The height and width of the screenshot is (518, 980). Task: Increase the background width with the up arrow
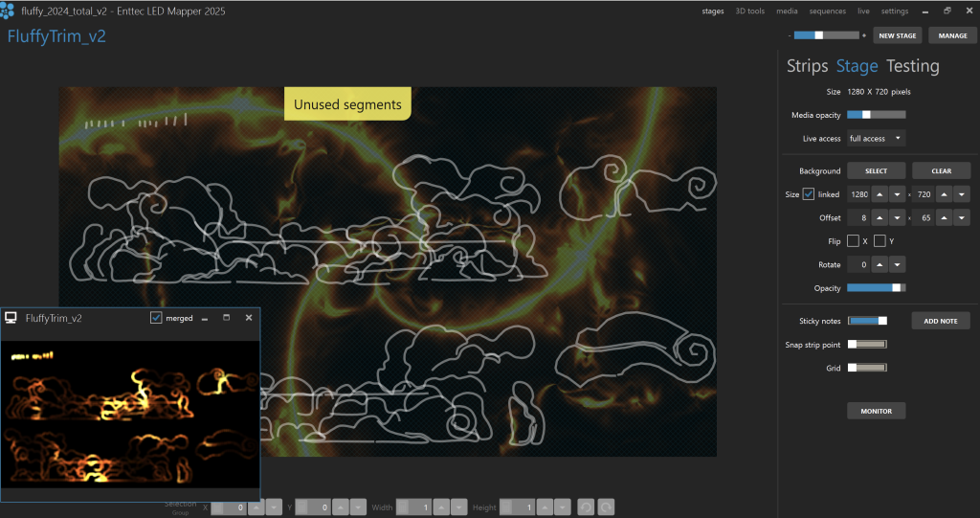pos(880,194)
